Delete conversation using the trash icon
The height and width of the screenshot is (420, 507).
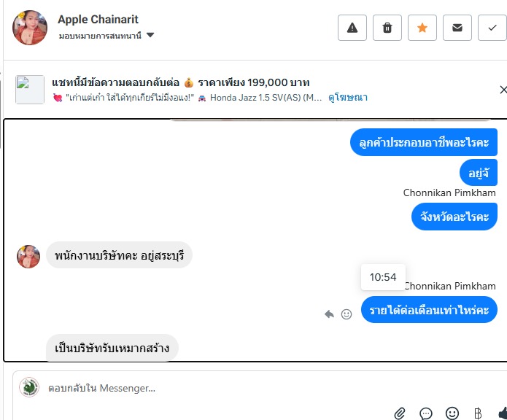point(387,28)
